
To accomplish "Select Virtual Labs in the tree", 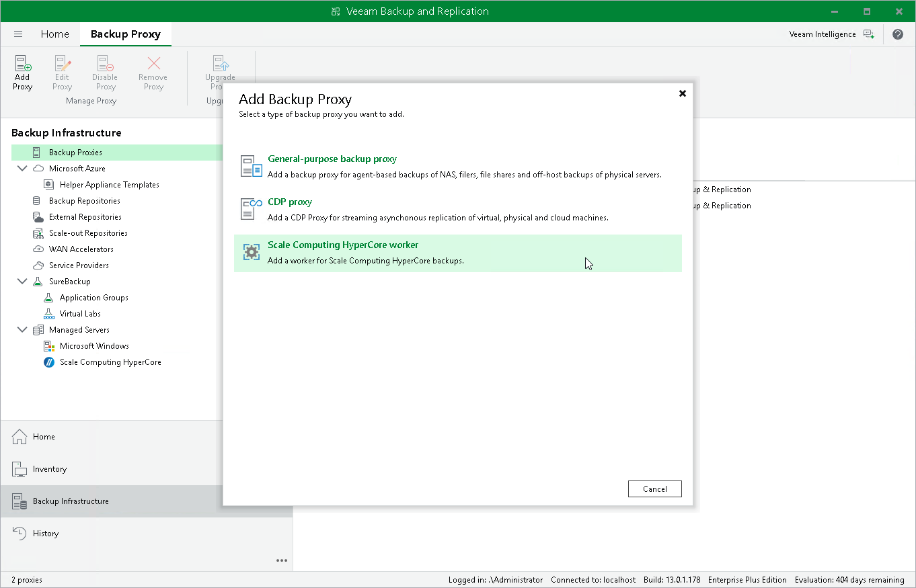I will point(80,314).
